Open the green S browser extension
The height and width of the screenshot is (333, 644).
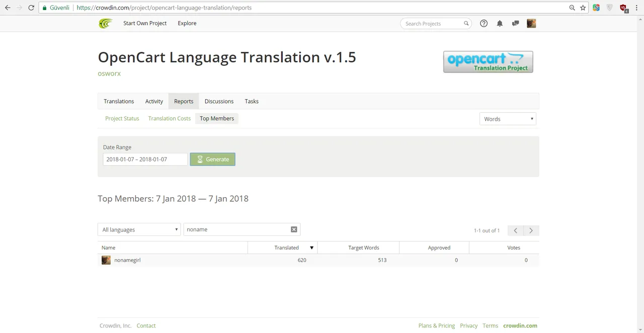(x=596, y=8)
